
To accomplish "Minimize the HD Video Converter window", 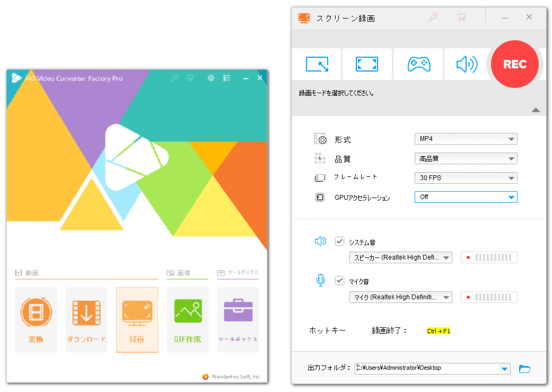I will tap(246, 78).
